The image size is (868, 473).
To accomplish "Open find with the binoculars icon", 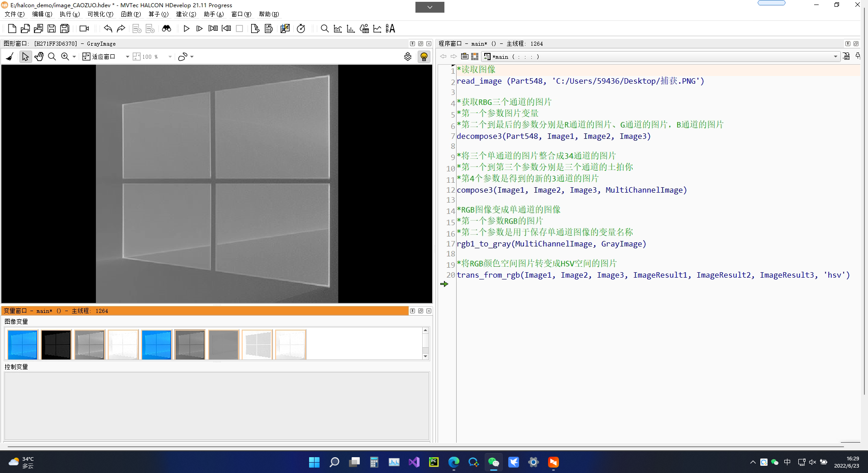I will tap(167, 28).
